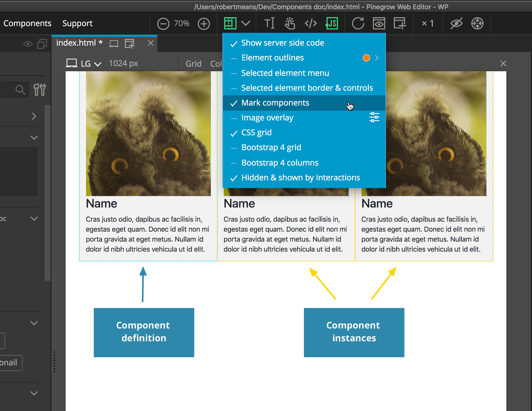Select the first card's Cras justo paragraph
The height and width of the screenshot is (411, 532).
(148, 234)
